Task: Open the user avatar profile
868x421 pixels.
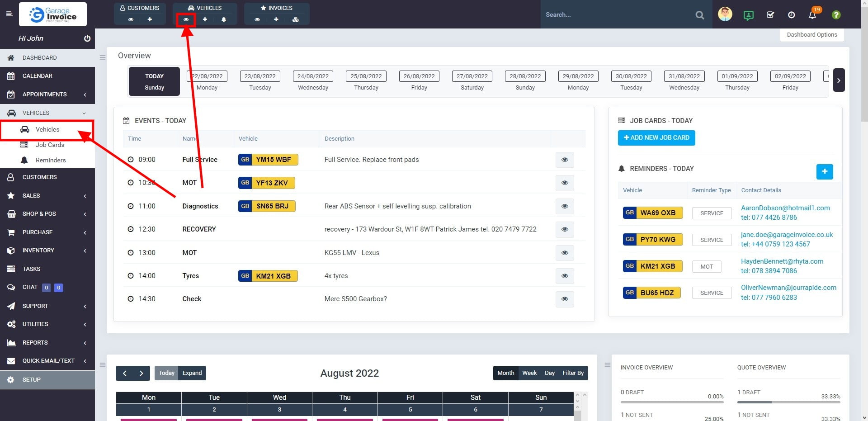Action: click(x=725, y=14)
